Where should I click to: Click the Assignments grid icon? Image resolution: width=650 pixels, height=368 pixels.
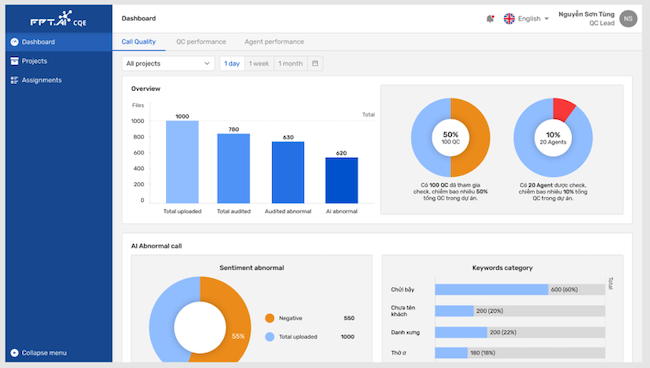[x=15, y=80]
